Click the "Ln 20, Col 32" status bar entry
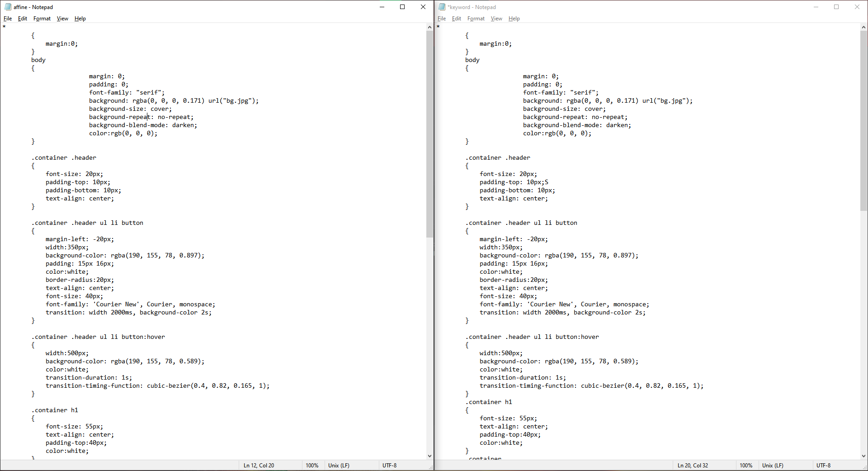Image resolution: width=868 pixels, height=471 pixels. tap(693, 466)
